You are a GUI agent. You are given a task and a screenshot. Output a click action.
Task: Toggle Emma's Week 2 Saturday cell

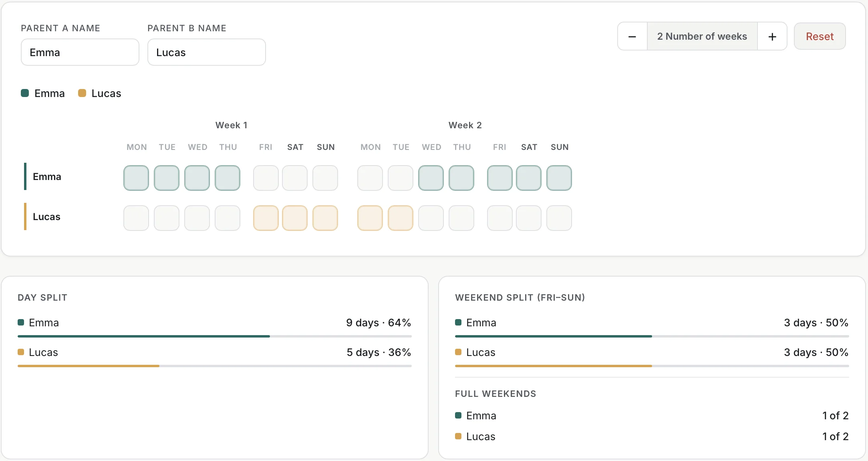tap(529, 178)
